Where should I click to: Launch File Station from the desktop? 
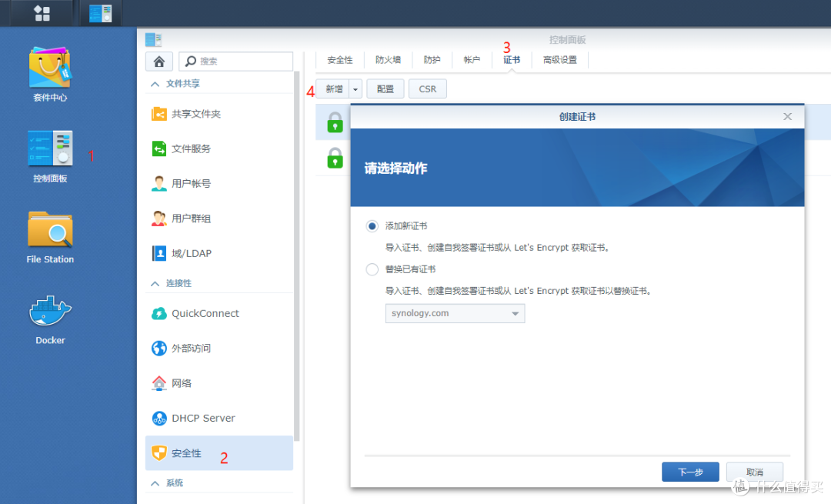(x=49, y=231)
